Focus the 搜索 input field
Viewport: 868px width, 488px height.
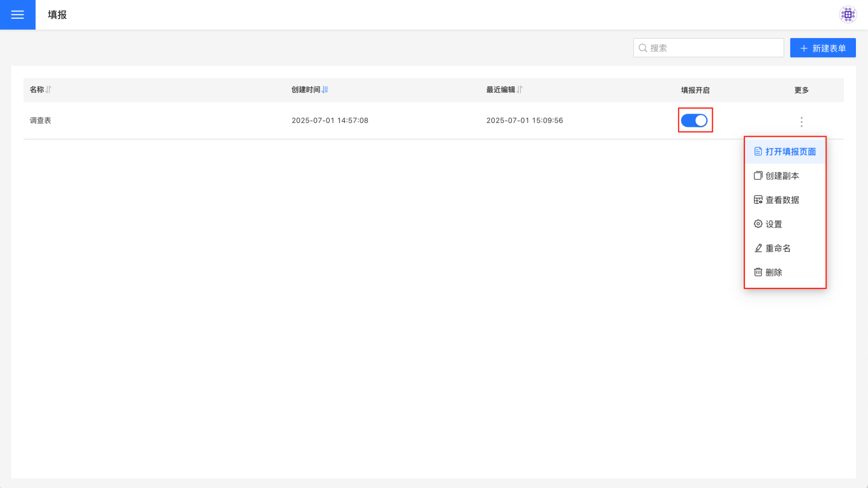pyautogui.click(x=714, y=48)
